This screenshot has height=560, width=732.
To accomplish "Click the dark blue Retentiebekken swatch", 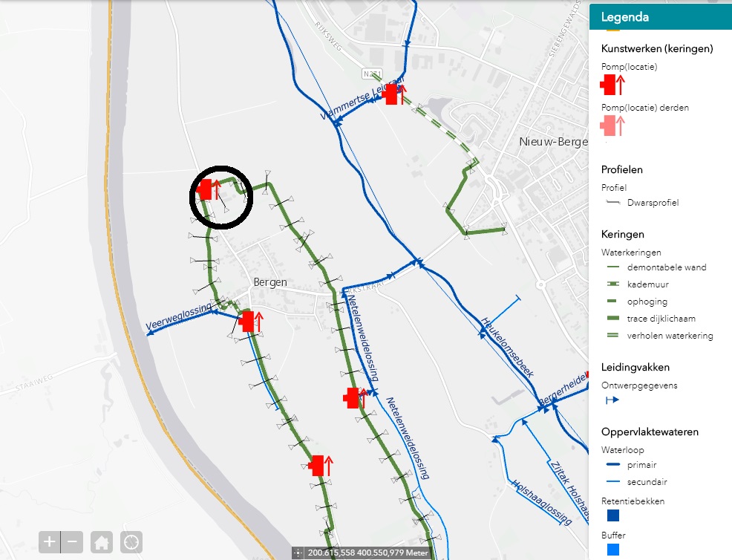I will (x=613, y=515).
